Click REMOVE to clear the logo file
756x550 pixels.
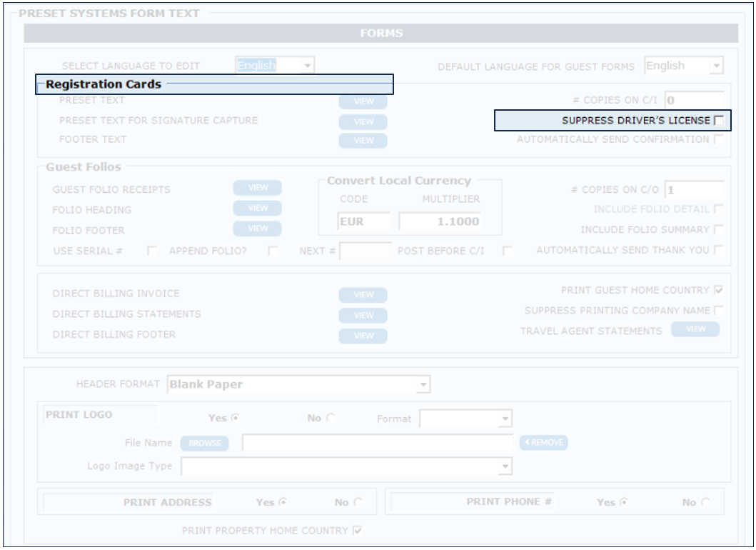coord(543,443)
